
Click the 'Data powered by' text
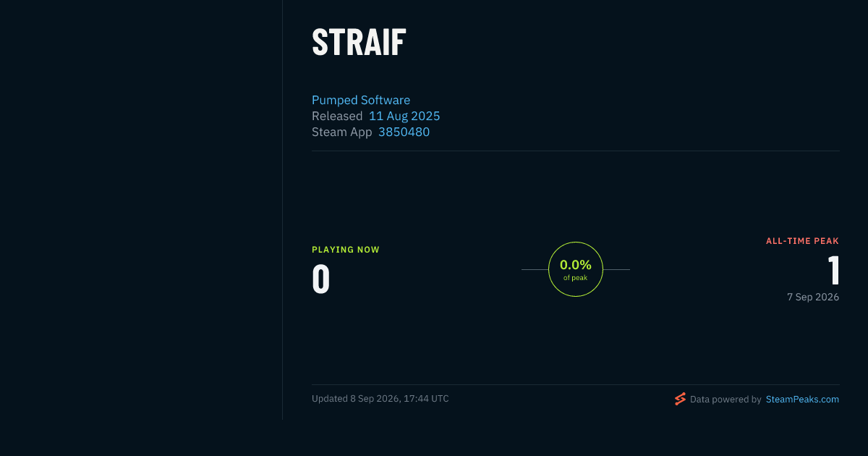726,399
